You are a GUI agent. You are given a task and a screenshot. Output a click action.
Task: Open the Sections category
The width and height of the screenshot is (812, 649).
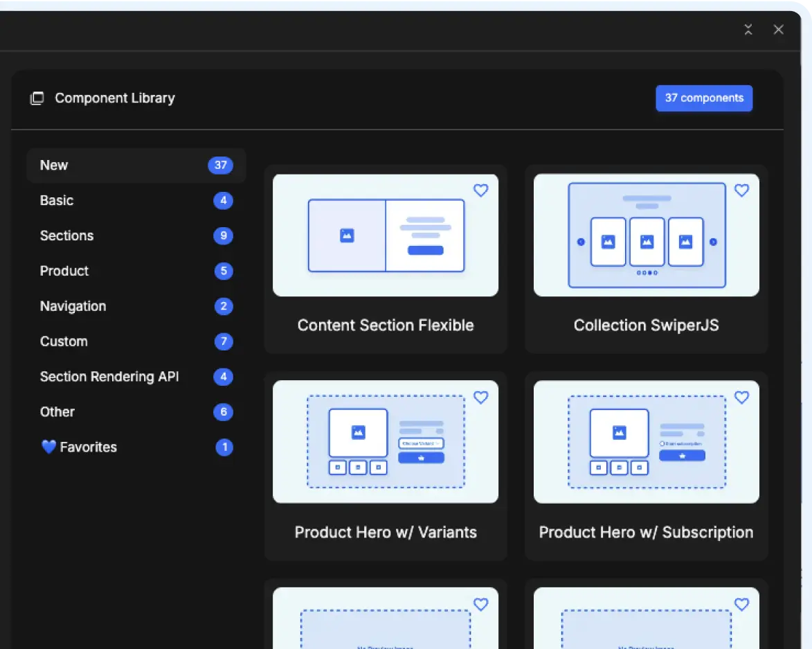pos(136,235)
